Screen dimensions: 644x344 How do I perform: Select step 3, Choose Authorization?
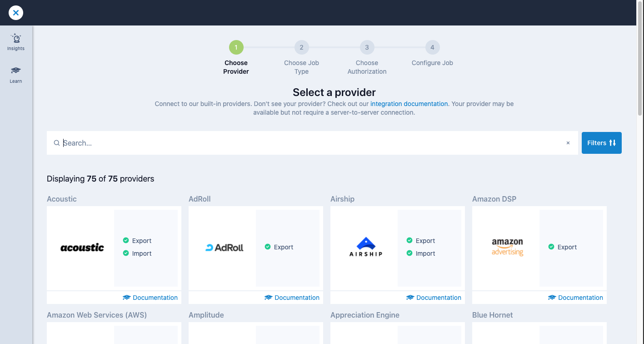point(367,47)
